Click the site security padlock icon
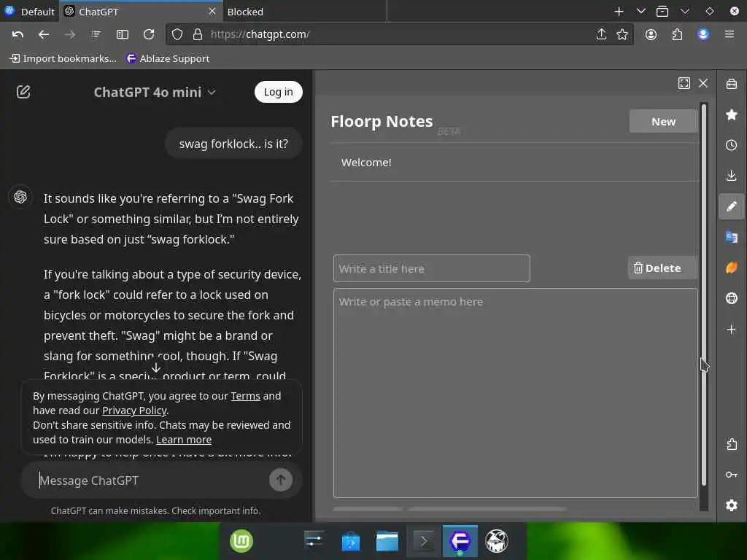Screen dimensions: 747x560 tap(198, 34)
